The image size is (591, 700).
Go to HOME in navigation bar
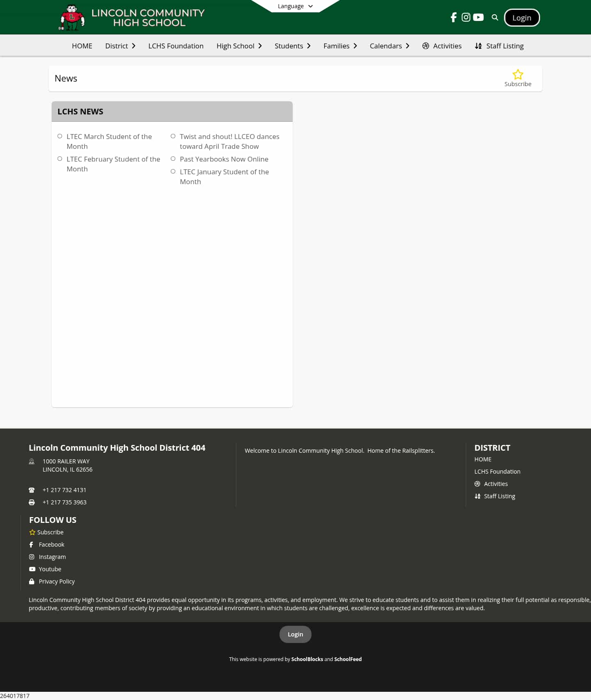[82, 46]
